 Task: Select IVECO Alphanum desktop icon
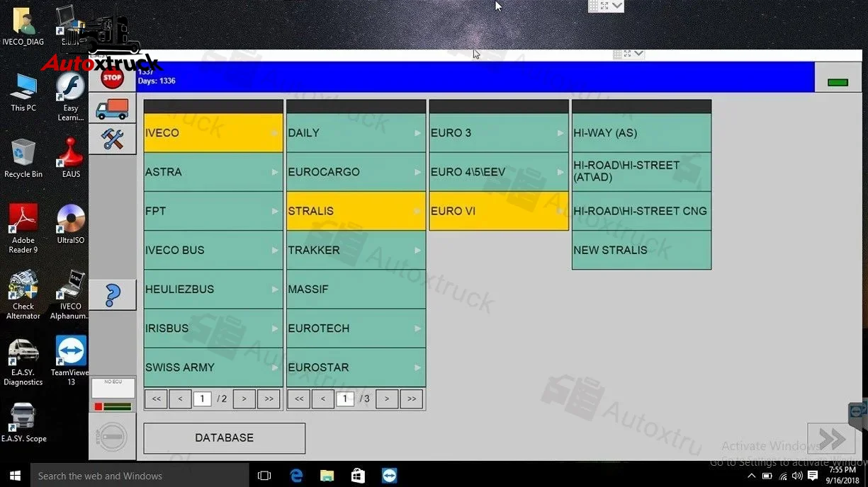[x=70, y=295]
